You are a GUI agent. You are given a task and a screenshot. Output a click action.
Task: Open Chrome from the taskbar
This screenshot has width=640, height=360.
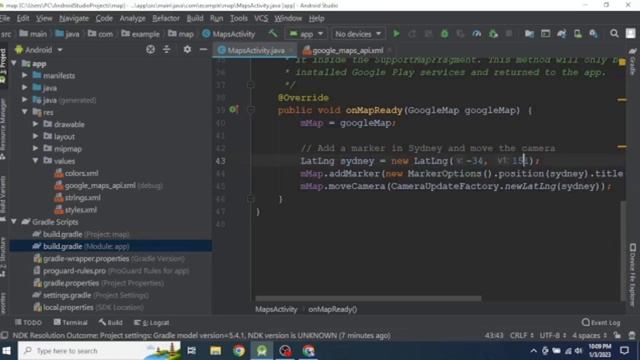click(x=239, y=351)
